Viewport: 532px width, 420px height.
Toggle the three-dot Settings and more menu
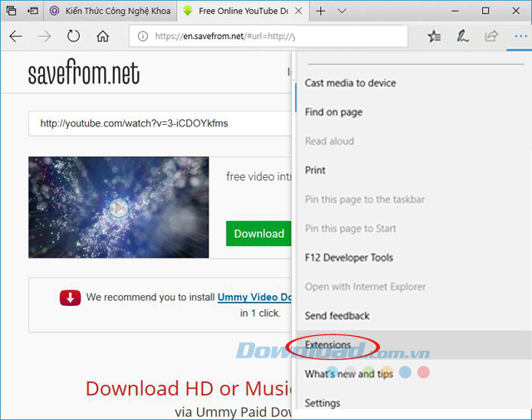tap(520, 36)
